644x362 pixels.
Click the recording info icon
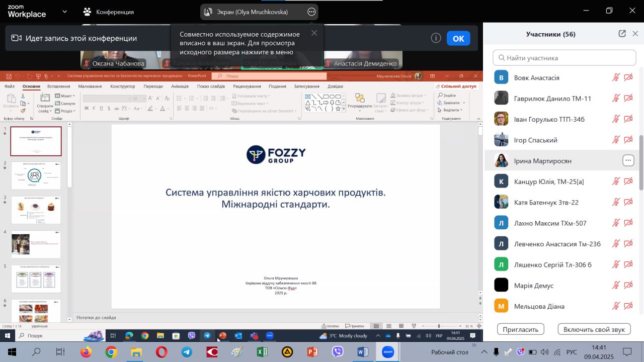(x=436, y=38)
